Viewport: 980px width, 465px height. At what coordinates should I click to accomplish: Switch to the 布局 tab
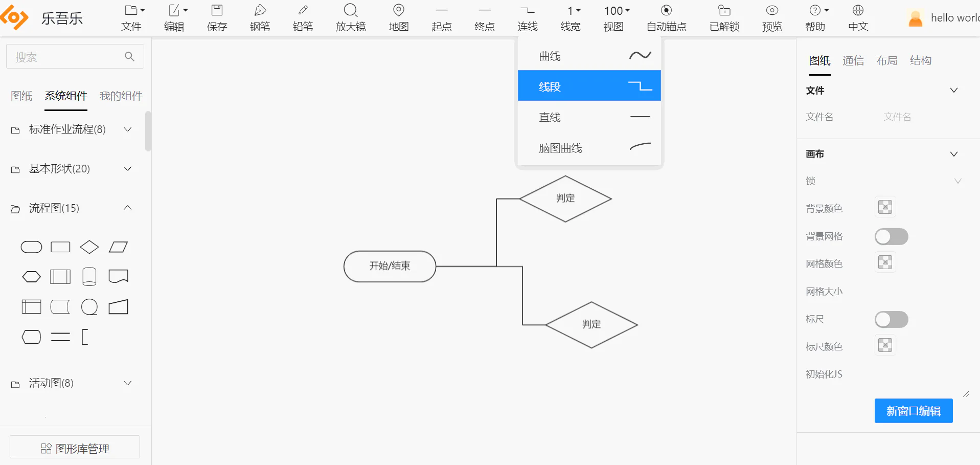coord(887,61)
